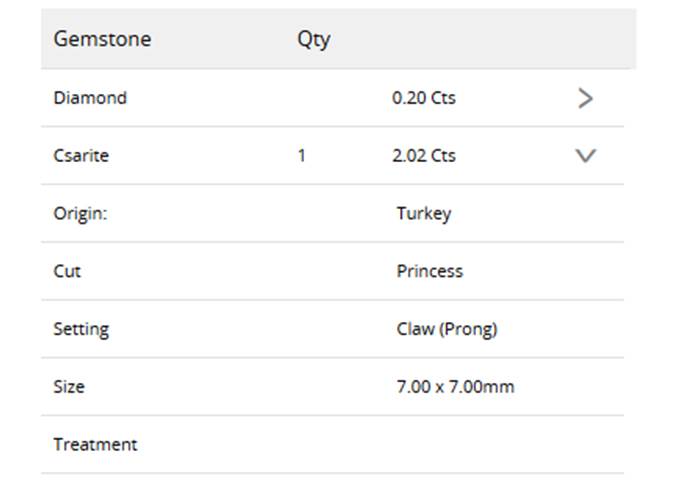Screen dimensions: 674x489
Task: Click the Cut label
Action: click(67, 271)
